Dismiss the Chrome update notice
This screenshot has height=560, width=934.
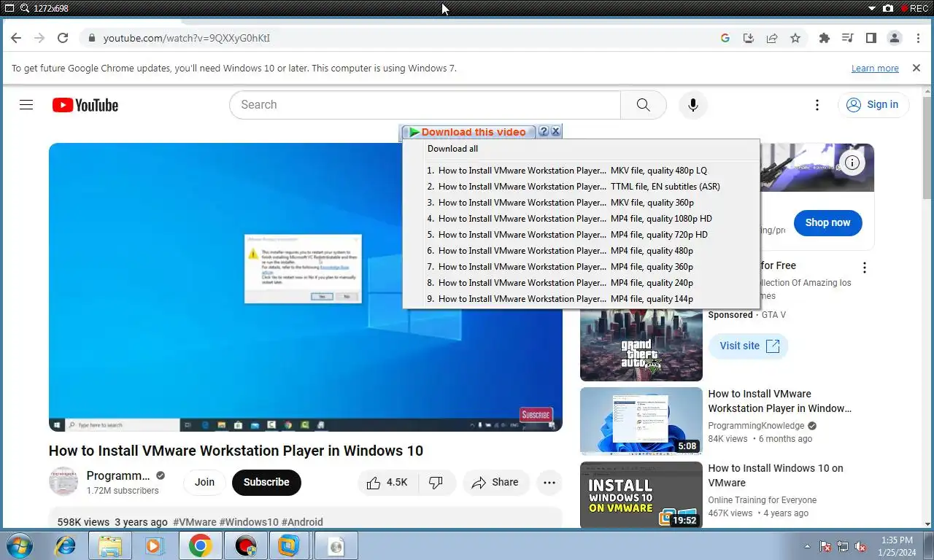click(916, 68)
